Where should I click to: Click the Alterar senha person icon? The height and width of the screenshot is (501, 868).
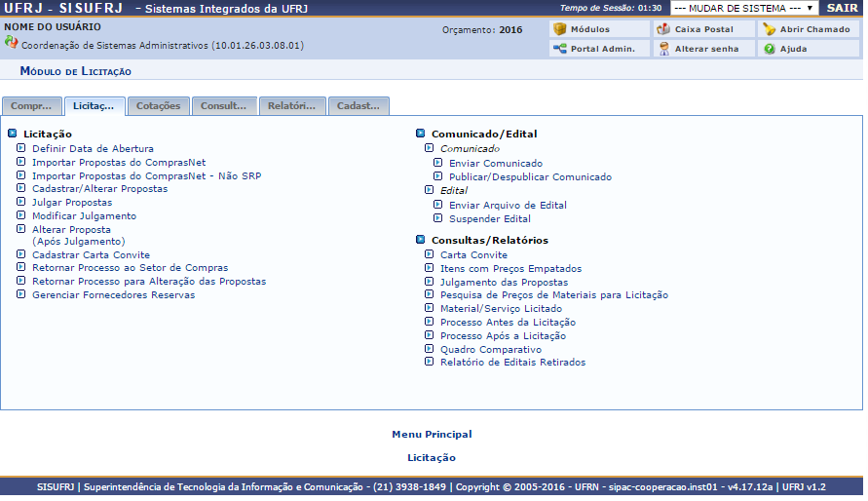pos(663,49)
